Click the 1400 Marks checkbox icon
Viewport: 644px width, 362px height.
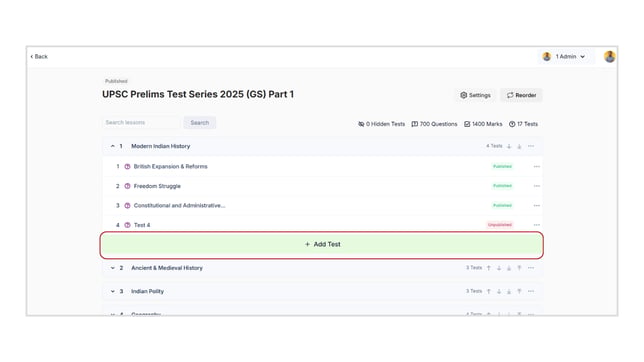(x=467, y=124)
